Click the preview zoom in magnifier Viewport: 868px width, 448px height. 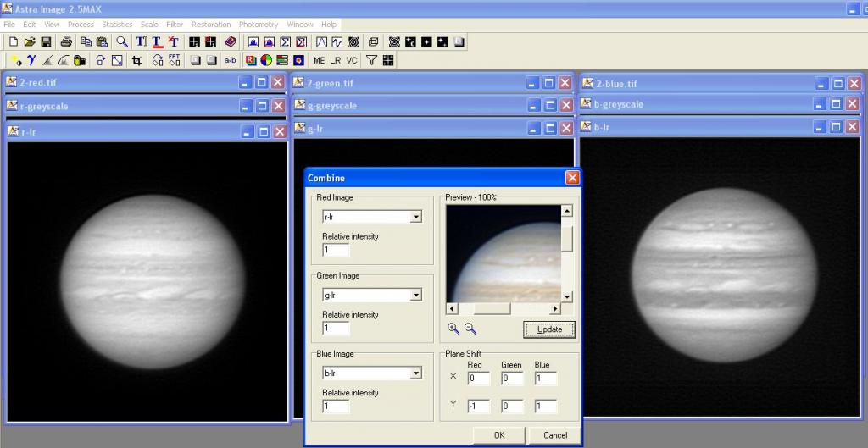click(x=453, y=329)
